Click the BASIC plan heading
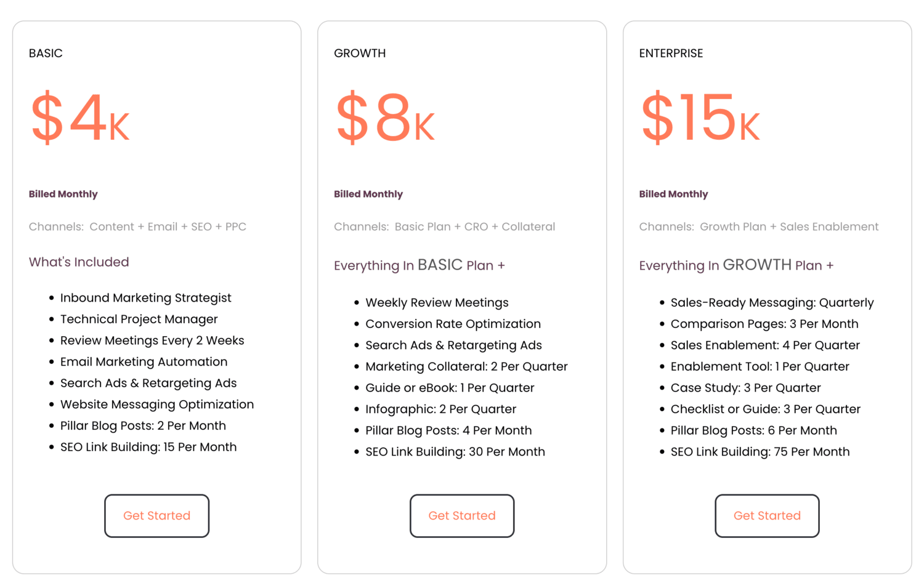The height and width of the screenshot is (586, 924). click(x=45, y=54)
